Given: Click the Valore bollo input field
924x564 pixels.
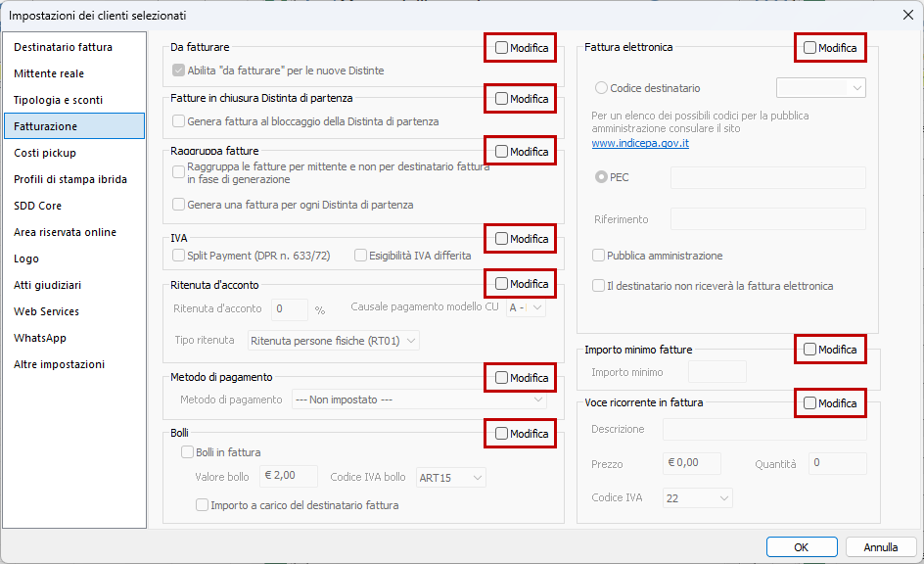Looking at the screenshot, I should [x=289, y=477].
